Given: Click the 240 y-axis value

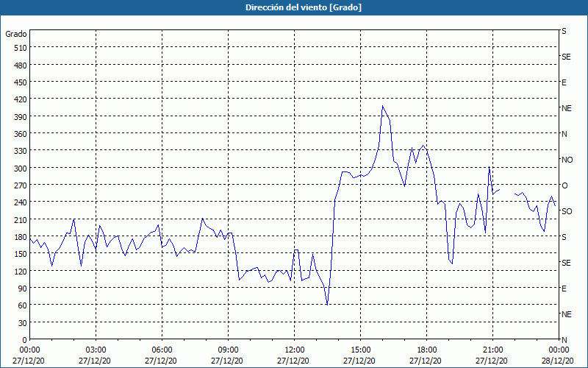Looking at the screenshot, I should point(21,202).
